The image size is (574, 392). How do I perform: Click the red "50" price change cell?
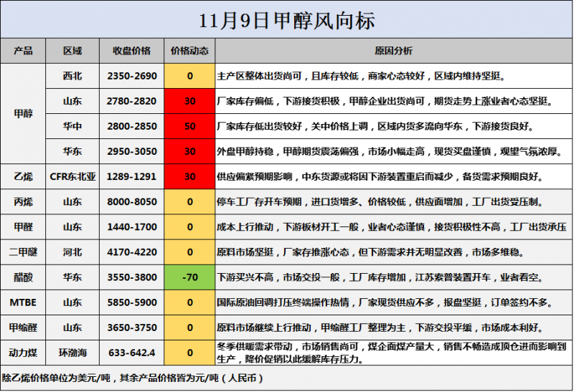tap(189, 126)
